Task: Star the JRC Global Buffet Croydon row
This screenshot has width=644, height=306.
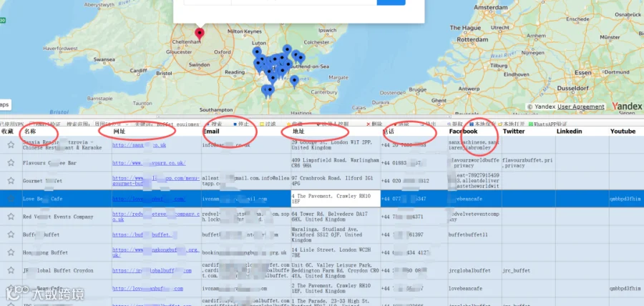Action: [11, 270]
